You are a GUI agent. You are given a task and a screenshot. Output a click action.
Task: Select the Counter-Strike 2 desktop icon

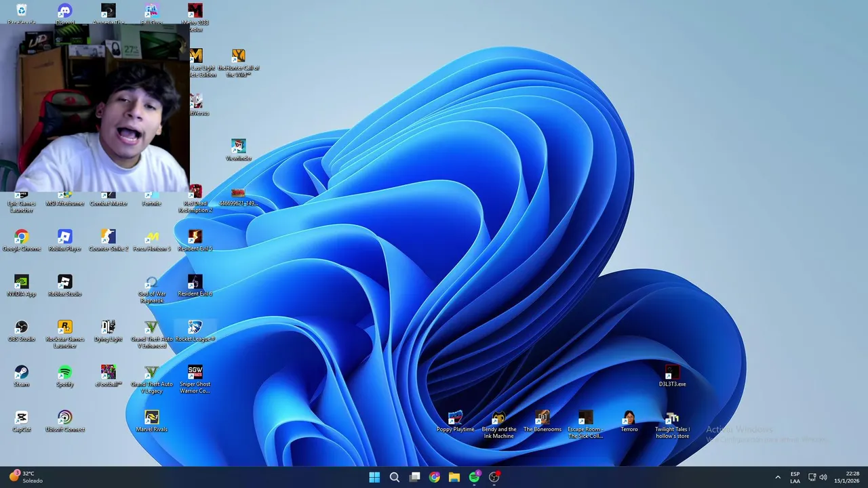point(108,240)
